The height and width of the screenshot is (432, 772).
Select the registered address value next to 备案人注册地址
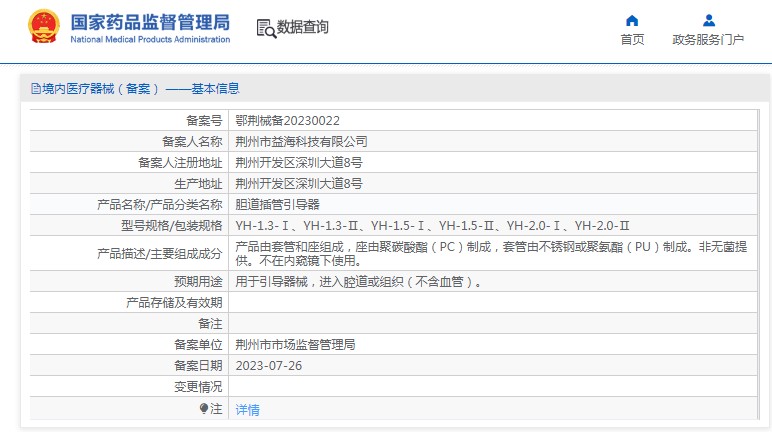pyautogui.click(x=299, y=163)
